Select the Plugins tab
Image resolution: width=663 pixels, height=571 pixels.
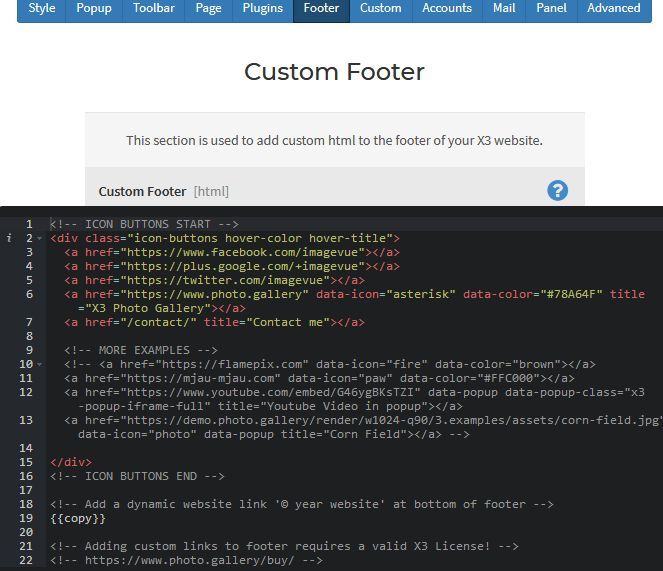pyautogui.click(x=262, y=8)
